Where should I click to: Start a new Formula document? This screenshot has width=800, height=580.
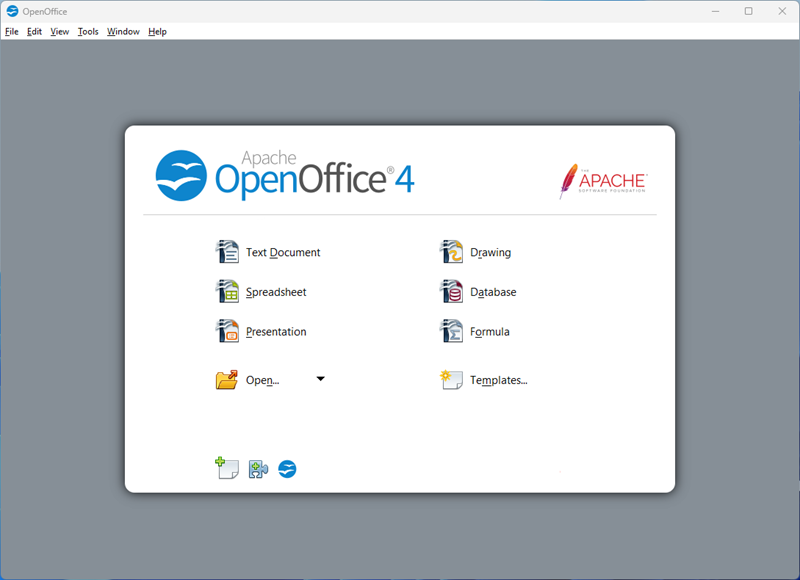pyautogui.click(x=476, y=331)
